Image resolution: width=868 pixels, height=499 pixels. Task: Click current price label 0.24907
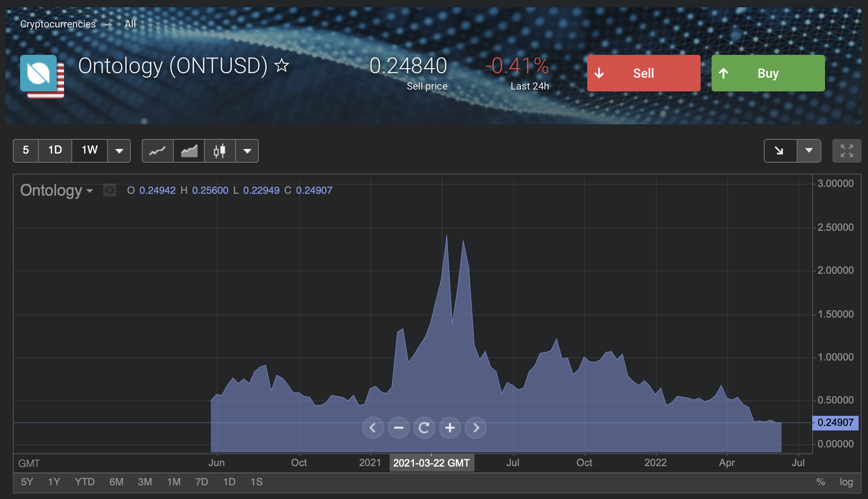[836, 423]
